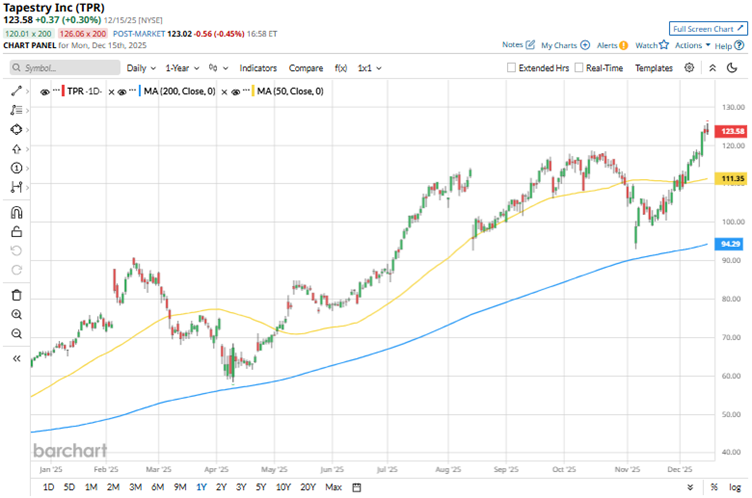This screenshot has height=498, width=752.
Task: Click the yellow MA (50) color swatch
Action: pyautogui.click(x=251, y=91)
